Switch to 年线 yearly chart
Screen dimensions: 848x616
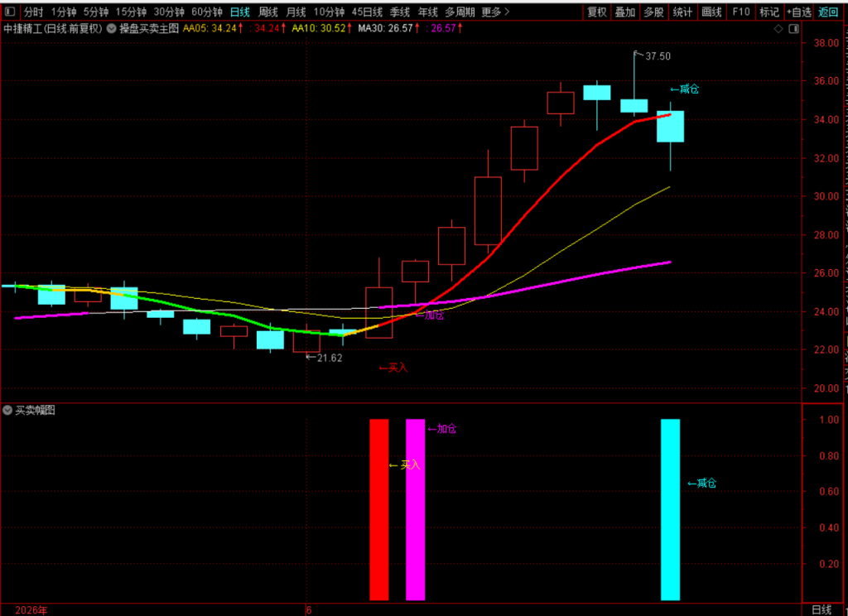click(x=428, y=12)
